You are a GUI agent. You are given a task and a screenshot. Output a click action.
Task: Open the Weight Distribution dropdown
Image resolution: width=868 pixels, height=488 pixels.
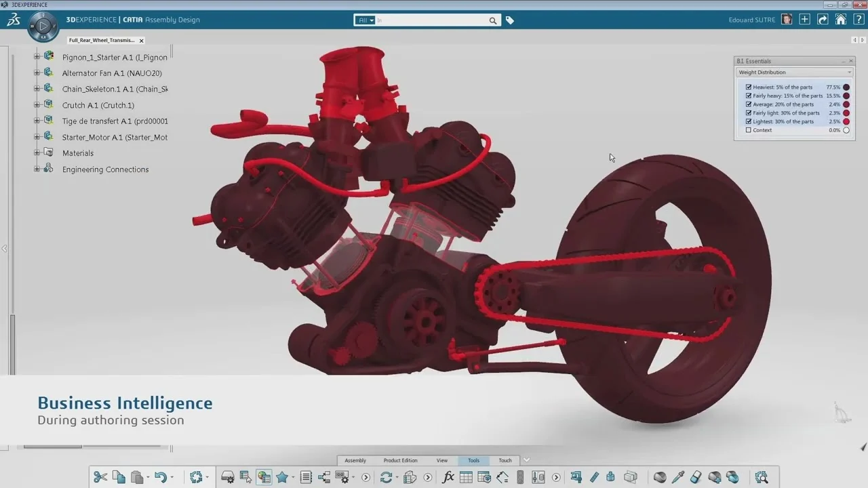tap(795, 72)
